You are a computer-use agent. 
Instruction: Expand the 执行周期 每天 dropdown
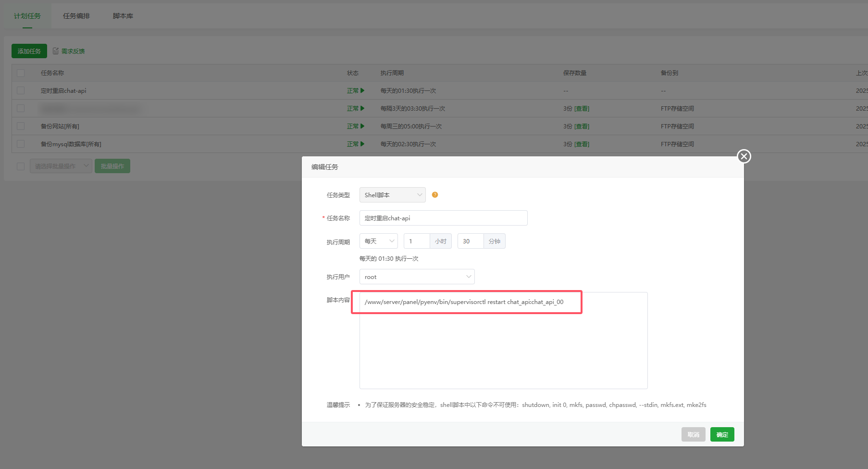(378, 241)
